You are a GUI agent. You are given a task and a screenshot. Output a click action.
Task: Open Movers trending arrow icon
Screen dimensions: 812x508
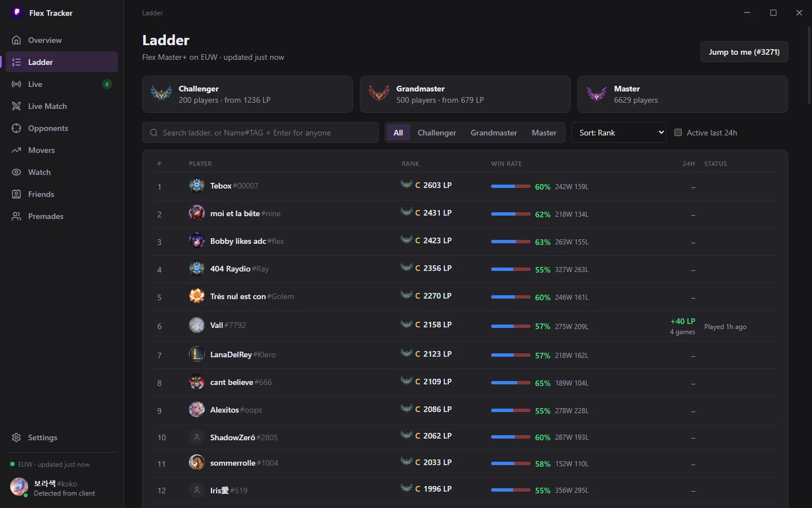pos(16,150)
